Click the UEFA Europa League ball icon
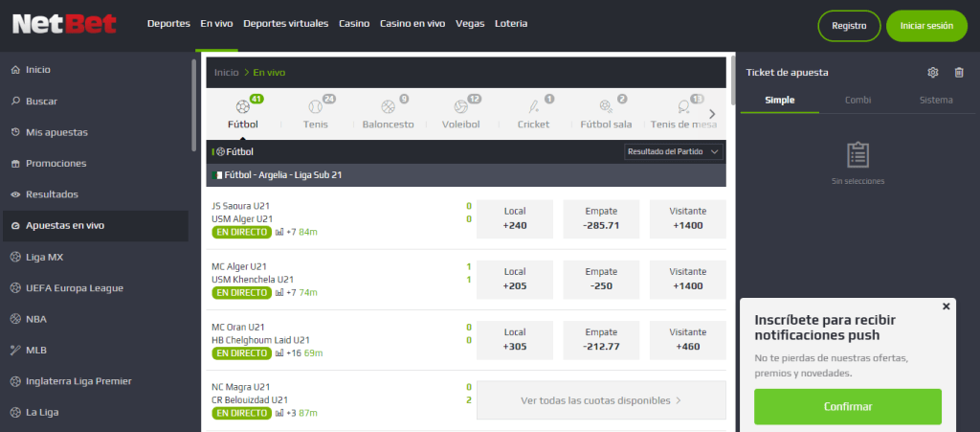The image size is (980, 432). click(x=15, y=288)
